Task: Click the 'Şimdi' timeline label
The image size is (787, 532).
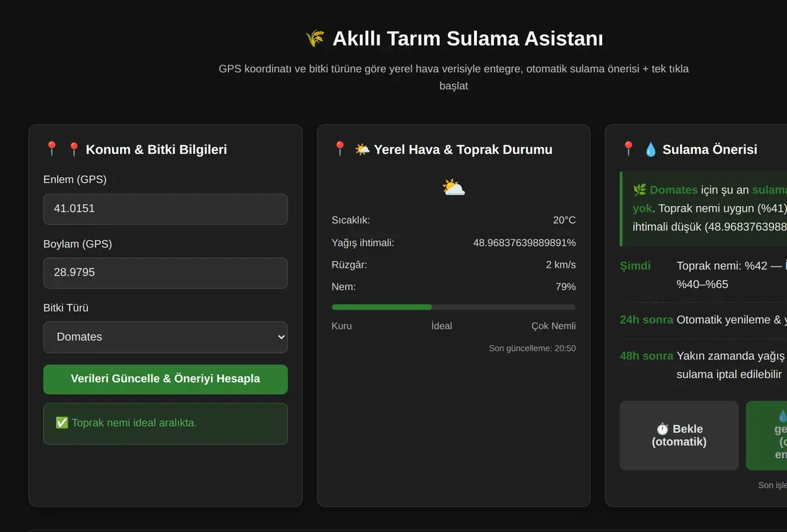Action: pyautogui.click(x=636, y=266)
